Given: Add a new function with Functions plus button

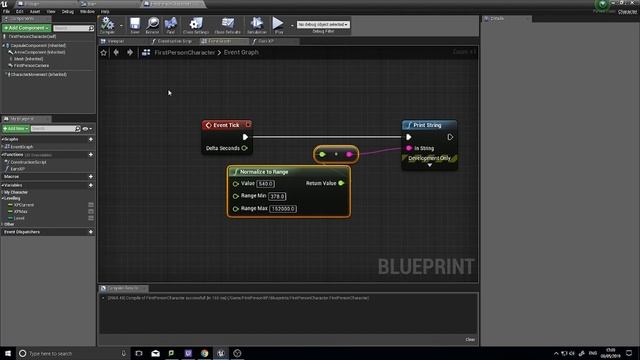Looking at the screenshot, I should [x=91, y=155].
